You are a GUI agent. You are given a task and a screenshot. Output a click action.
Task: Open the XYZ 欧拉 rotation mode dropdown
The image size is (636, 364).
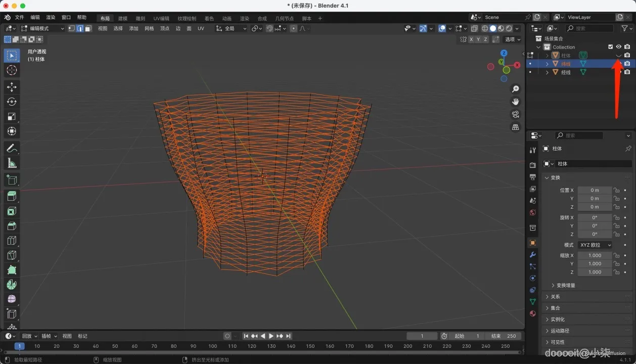coord(595,245)
